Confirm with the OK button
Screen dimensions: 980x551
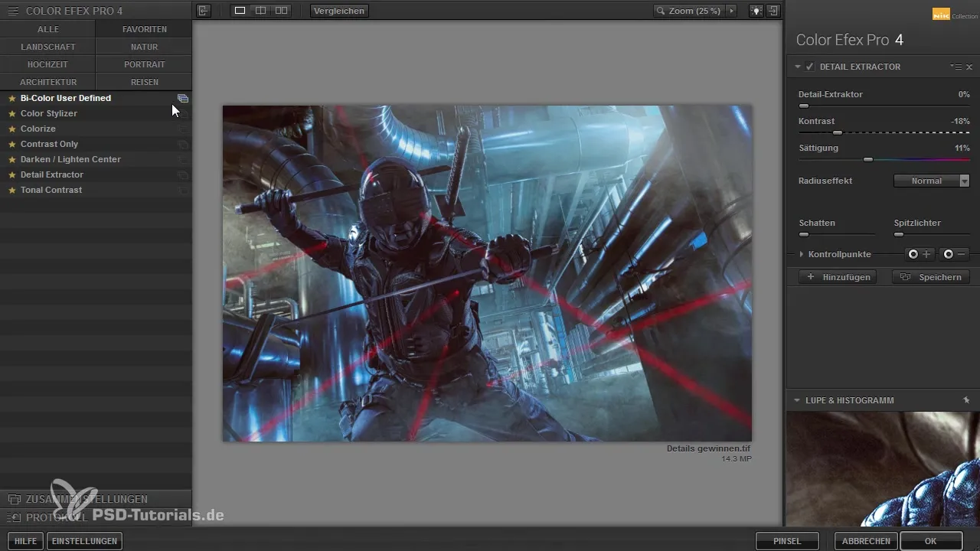[x=931, y=541]
